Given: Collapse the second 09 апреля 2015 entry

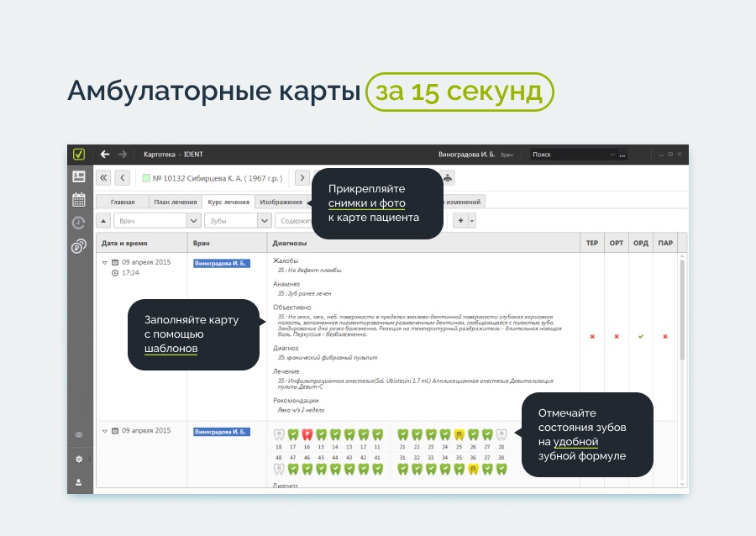Looking at the screenshot, I should [105, 431].
